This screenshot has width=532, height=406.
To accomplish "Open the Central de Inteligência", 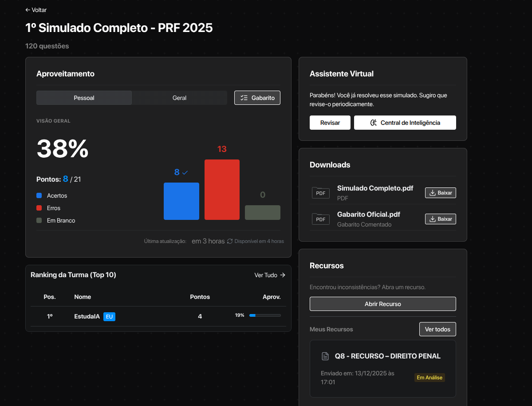I will (405, 123).
